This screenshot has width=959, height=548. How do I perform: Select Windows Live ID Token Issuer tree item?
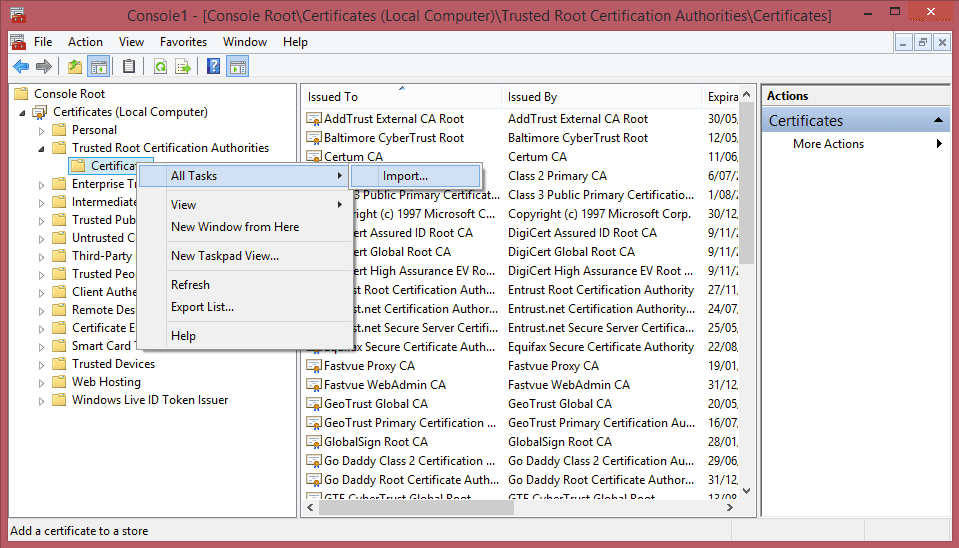(x=150, y=400)
